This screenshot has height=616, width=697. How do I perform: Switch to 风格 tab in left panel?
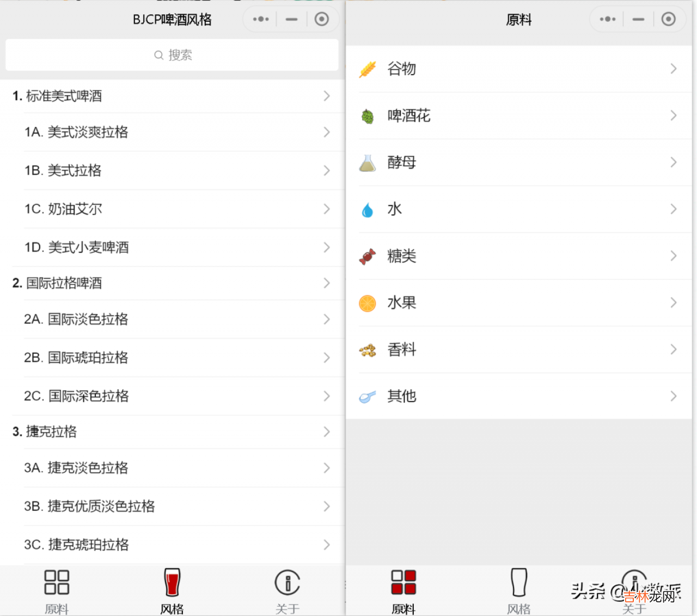[172, 590]
